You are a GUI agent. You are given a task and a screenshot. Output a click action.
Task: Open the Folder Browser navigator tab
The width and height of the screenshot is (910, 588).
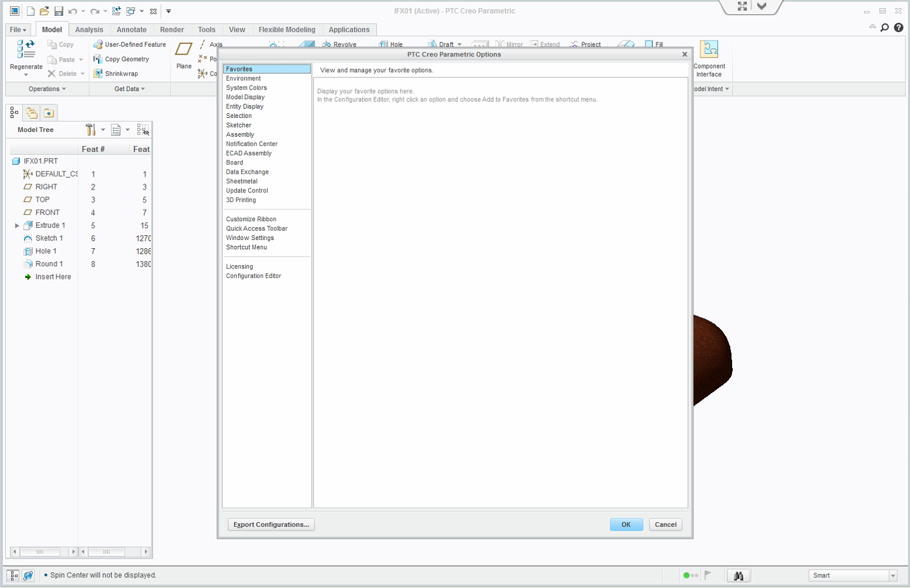32,113
